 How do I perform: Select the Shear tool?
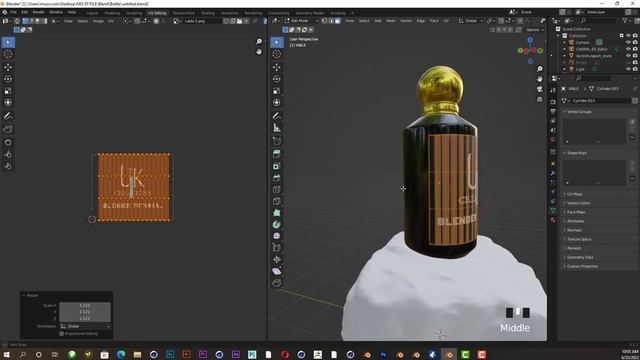tap(277, 271)
